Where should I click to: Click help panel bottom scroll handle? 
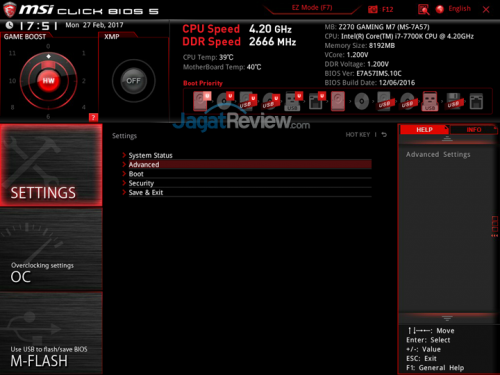pyautogui.click(x=447, y=318)
